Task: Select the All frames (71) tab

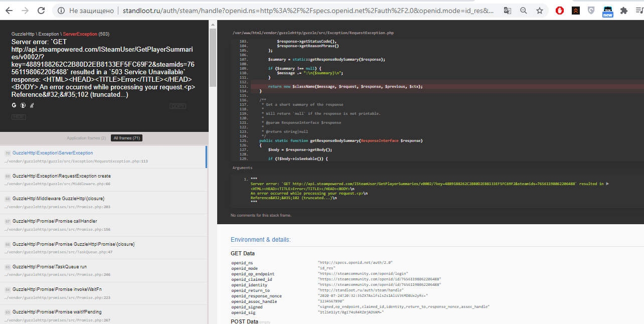Action: [126, 138]
